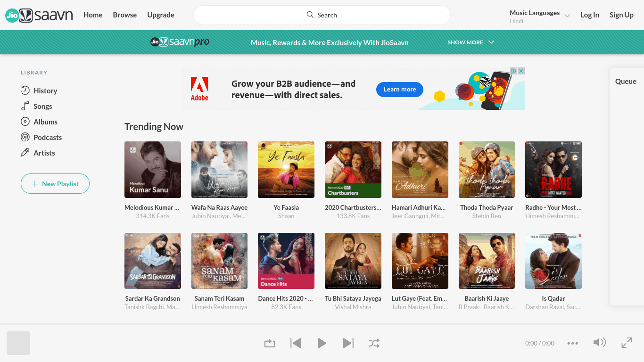This screenshot has height=362, width=644.
Task: Skip to the previous track
Action: point(296,343)
